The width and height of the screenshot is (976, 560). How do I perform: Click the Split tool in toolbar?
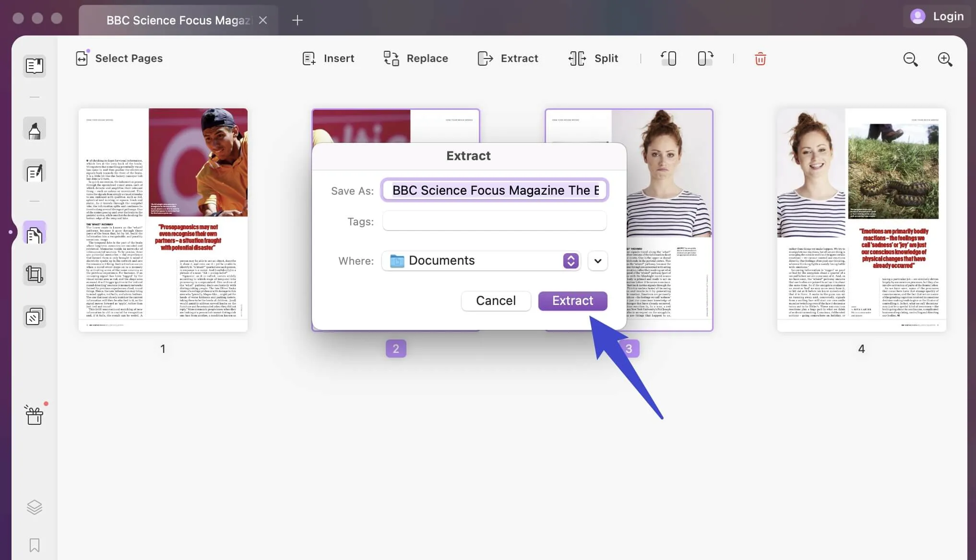593,58
